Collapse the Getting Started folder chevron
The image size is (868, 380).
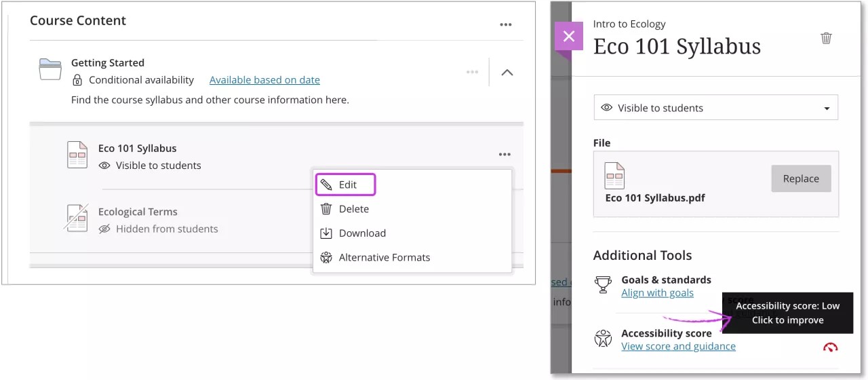[507, 73]
